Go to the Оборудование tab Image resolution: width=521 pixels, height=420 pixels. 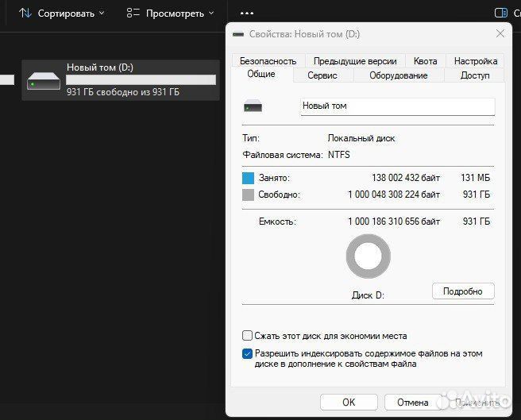tap(398, 75)
